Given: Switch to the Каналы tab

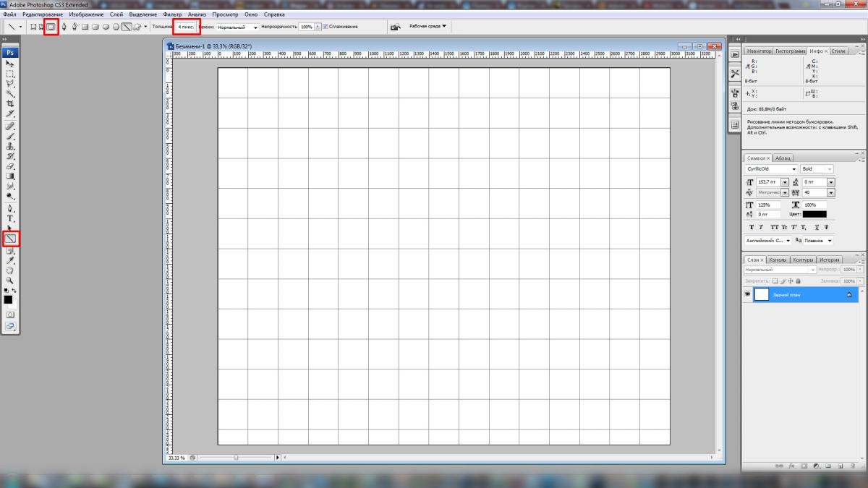Looking at the screenshot, I should [778, 260].
